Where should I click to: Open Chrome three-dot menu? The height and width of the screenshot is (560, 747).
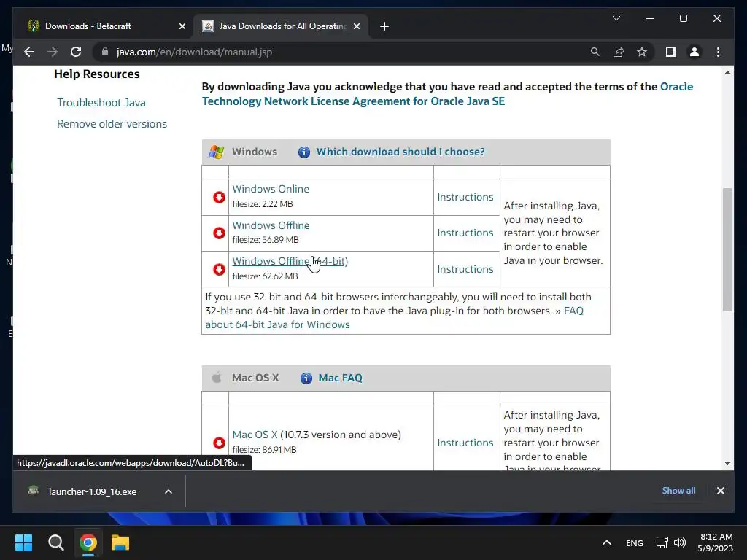tap(719, 52)
